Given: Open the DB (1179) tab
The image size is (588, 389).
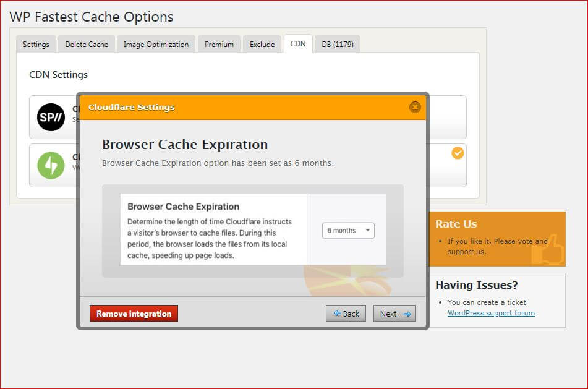Looking at the screenshot, I should [x=338, y=45].
